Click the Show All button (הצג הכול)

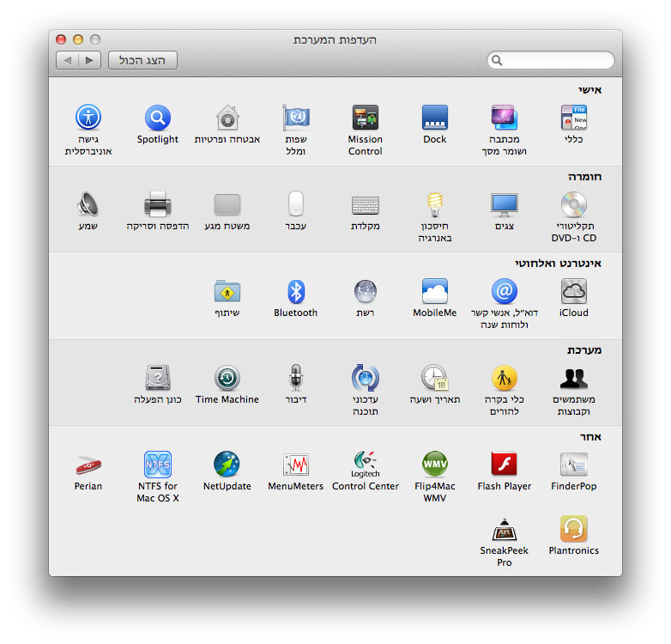(x=142, y=60)
